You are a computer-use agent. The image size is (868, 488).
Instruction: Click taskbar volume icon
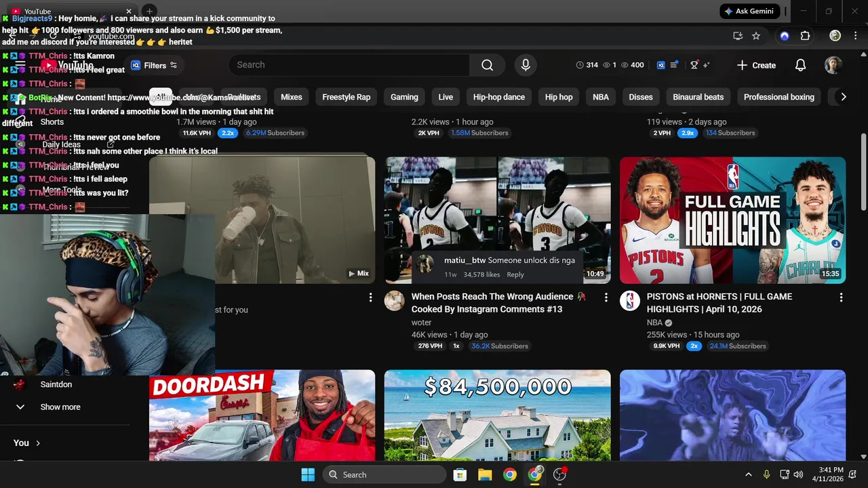pos(798,474)
